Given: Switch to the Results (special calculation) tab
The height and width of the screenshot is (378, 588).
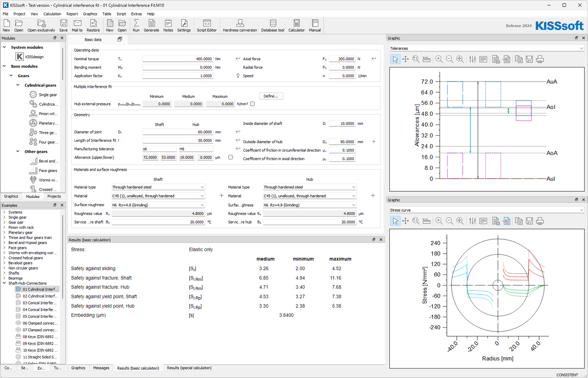Looking at the screenshot, I should pos(189,368).
